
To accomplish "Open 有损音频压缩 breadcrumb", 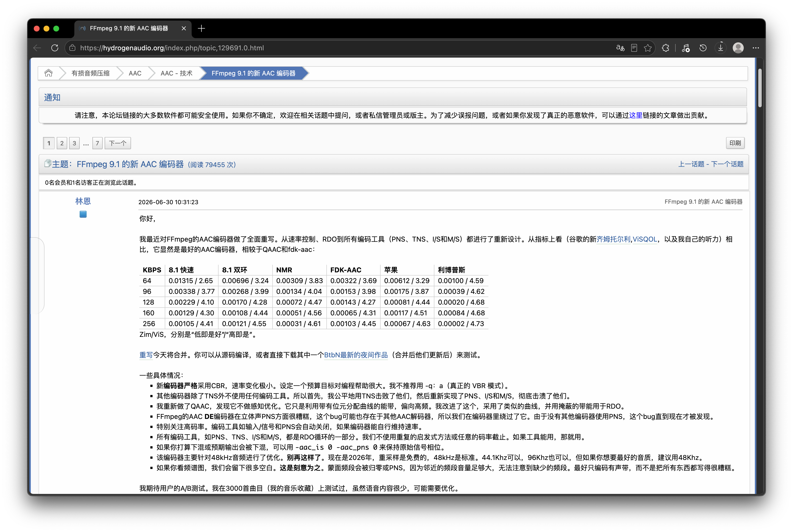I will [x=90, y=73].
